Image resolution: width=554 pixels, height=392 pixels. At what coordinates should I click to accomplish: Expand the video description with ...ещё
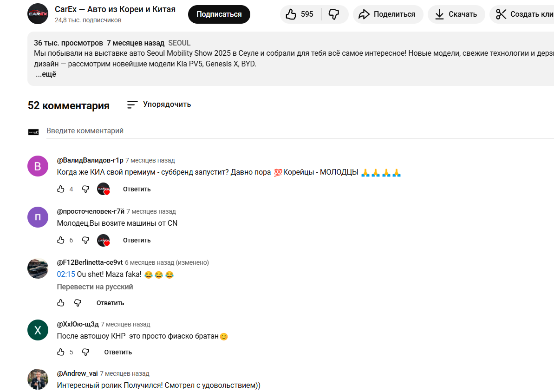(x=46, y=74)
